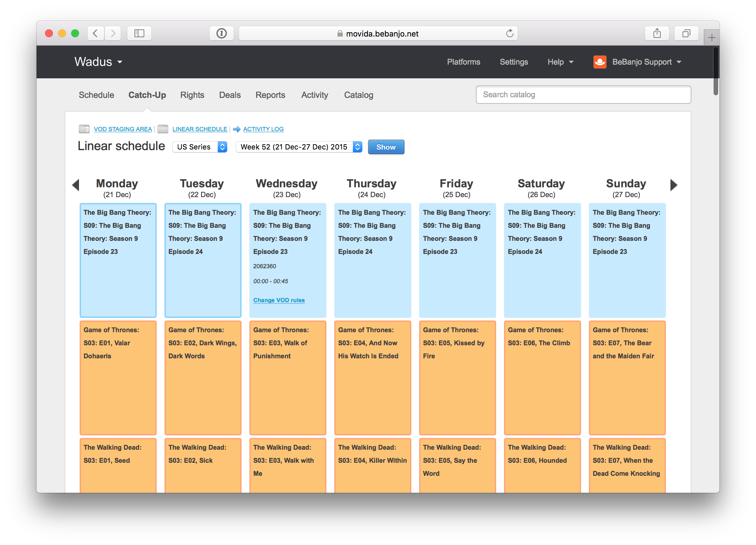The image size is (756, 545).
Task: Open the LINEAR SCHEDULE link
Action: point(200,129)
